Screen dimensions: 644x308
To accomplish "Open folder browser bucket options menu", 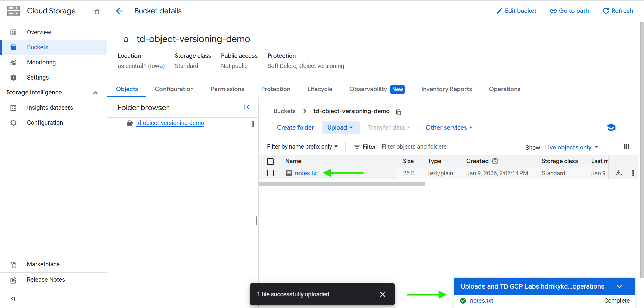I will [x=253, y=124].
